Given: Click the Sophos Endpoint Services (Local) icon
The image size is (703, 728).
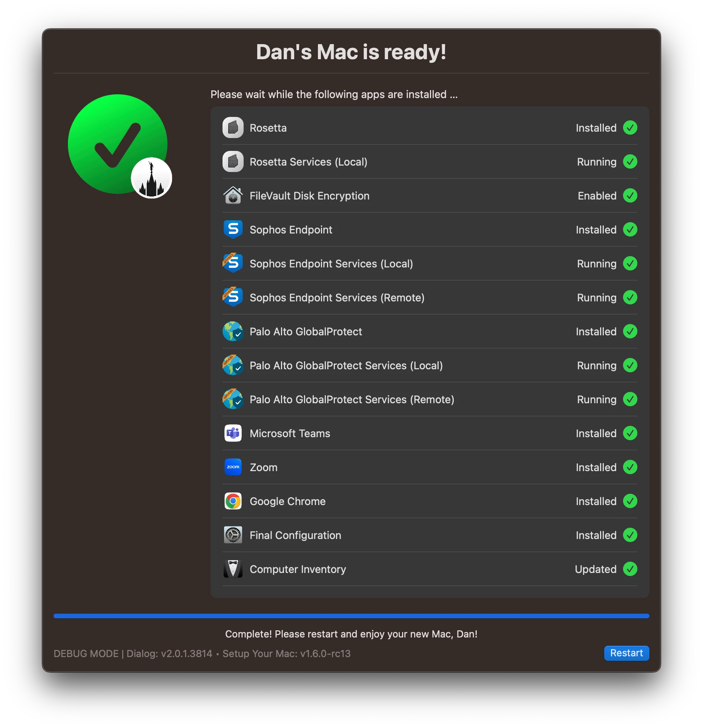Looking at the screenshot, I should tap(233, 263).
